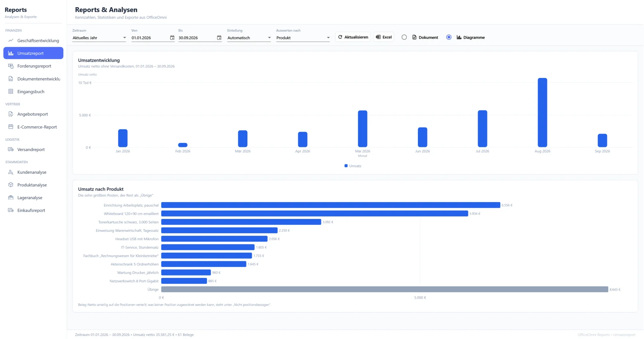Open the Produktanalyse report
Screen dimensions: 644x339
(33, 185)
